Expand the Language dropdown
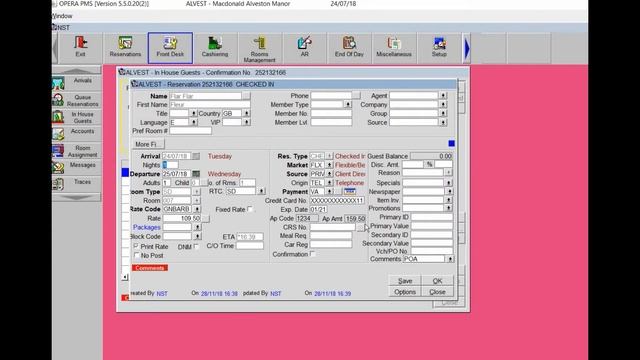 [193, 122]
